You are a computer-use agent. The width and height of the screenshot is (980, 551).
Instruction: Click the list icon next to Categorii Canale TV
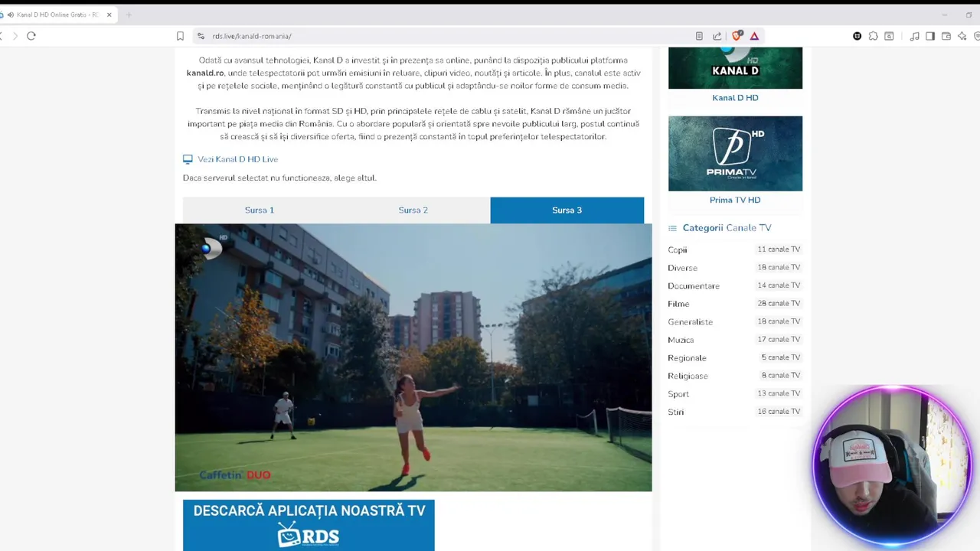(x=672, y=228)
